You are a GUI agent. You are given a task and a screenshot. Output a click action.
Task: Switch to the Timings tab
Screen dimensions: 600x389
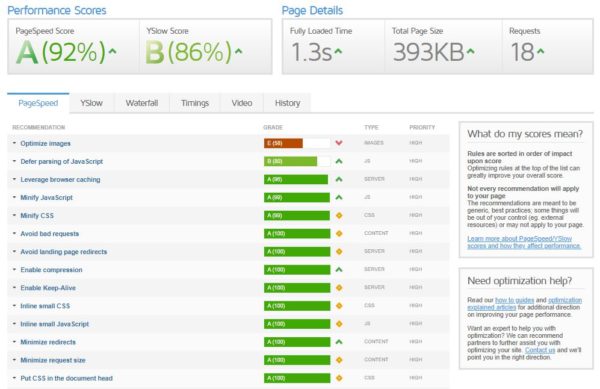(195, 103)
